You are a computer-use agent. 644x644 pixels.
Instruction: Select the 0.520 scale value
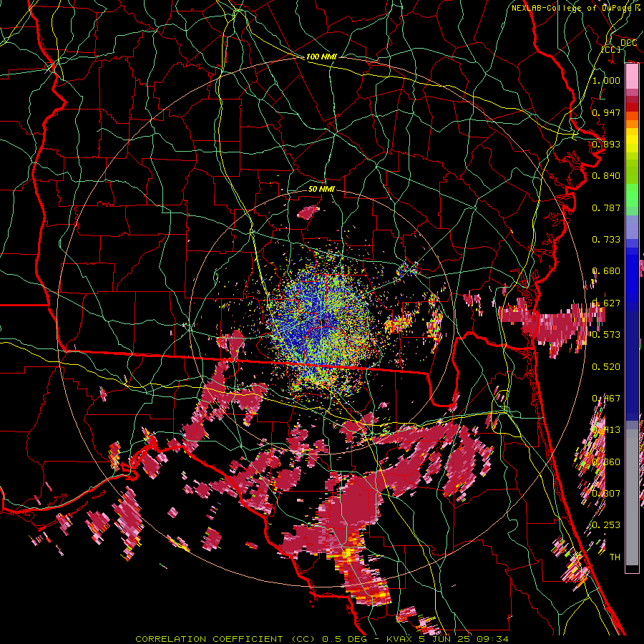(606, 367)
